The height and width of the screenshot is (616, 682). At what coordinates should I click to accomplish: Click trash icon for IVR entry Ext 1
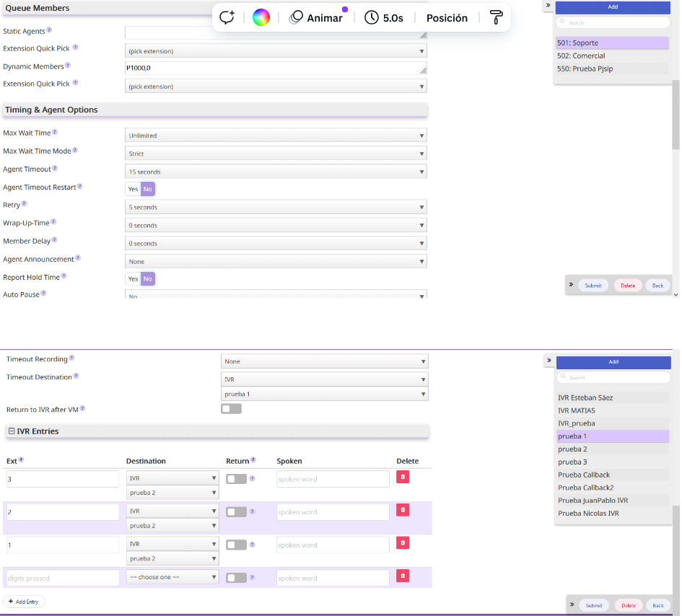pos(403,542)
